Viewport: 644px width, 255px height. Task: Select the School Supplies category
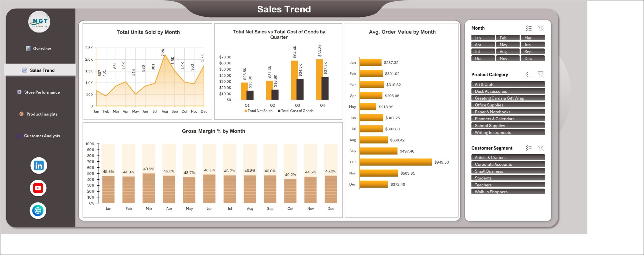click(508, 125)
